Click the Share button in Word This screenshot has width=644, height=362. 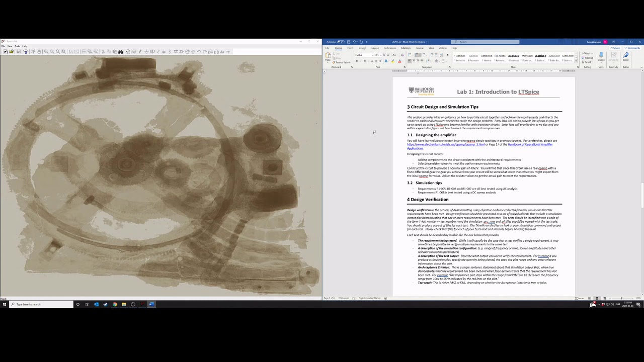(x=615, y=48)
